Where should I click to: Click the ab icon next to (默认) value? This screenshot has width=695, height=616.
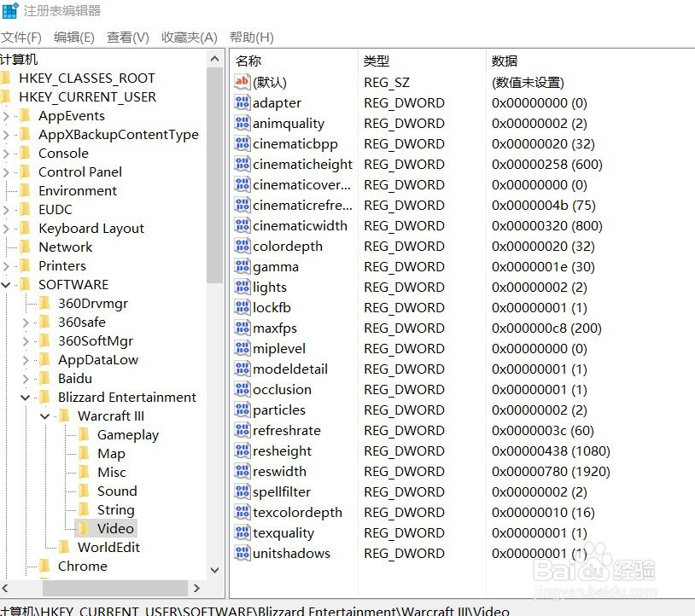(x=241, y=82)
